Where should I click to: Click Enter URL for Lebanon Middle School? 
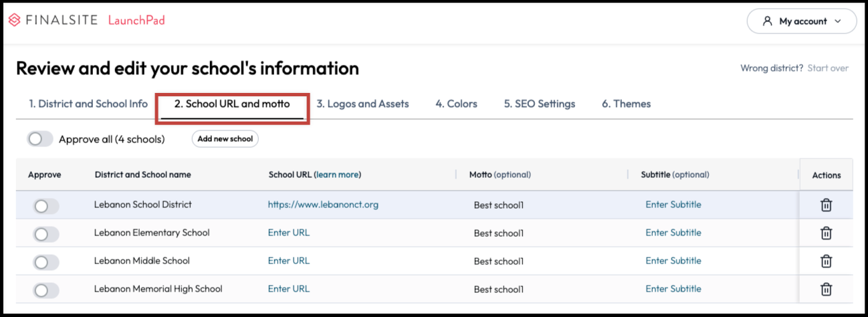tap(289, 261)
